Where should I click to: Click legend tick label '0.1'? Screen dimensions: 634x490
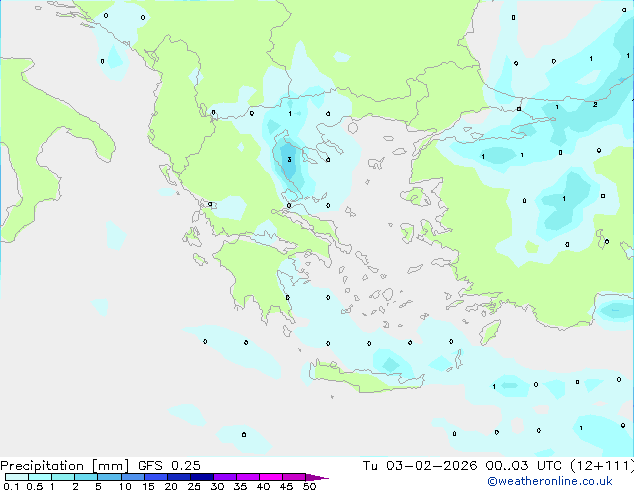[x=11, y=486]
